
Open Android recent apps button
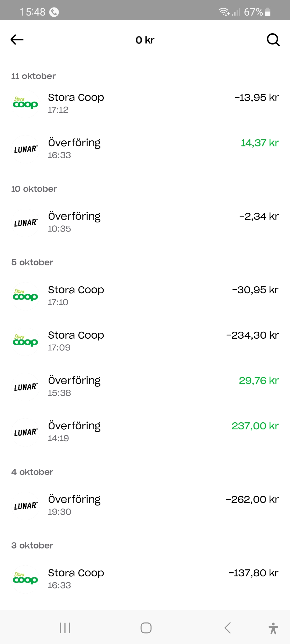[x=65, y=628]
